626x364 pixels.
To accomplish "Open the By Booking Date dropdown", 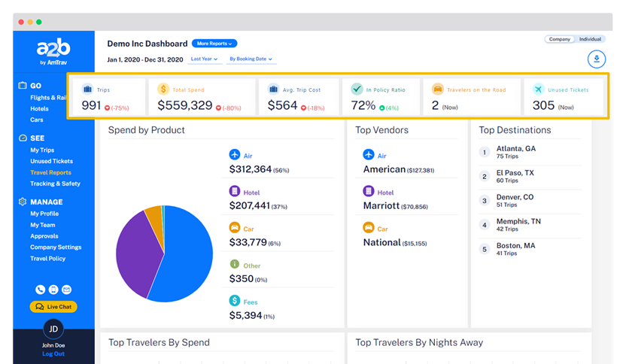I will click(x=251, y=59).
